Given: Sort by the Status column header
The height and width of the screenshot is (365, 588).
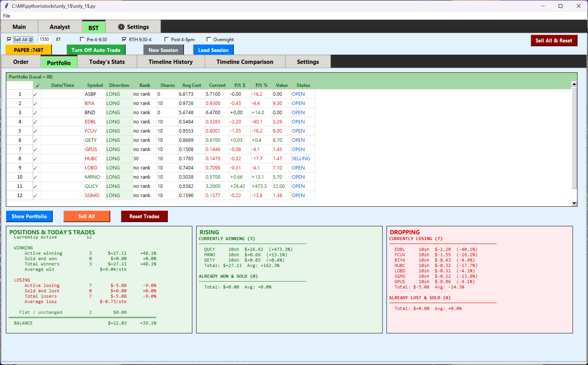Looking at the screenshot, I should [303, 85].
